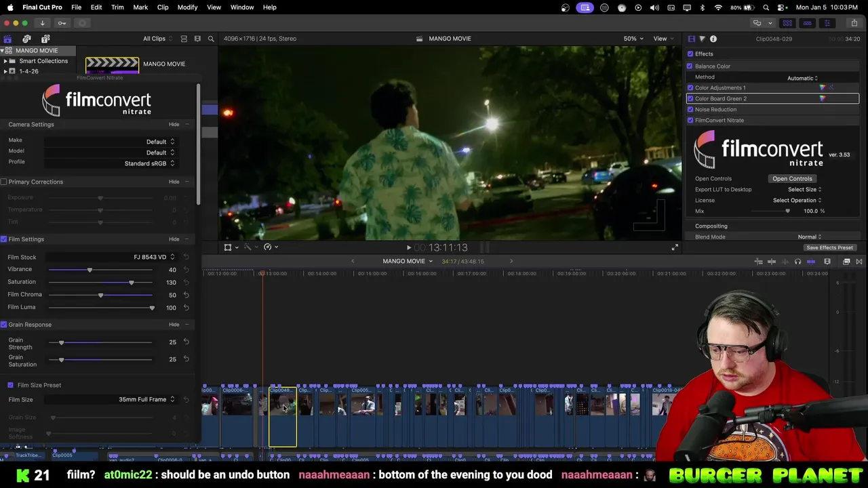Enter viewer full screen mode
Image resolution: width=868 pixels, height=488 pixels.
pyautogui.click(x=675, y=247)
